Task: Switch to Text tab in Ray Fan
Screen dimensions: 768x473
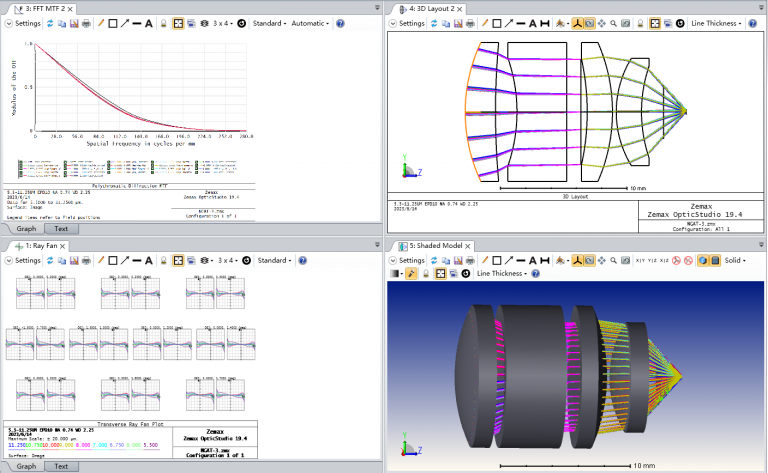Action: pos(61,466)
